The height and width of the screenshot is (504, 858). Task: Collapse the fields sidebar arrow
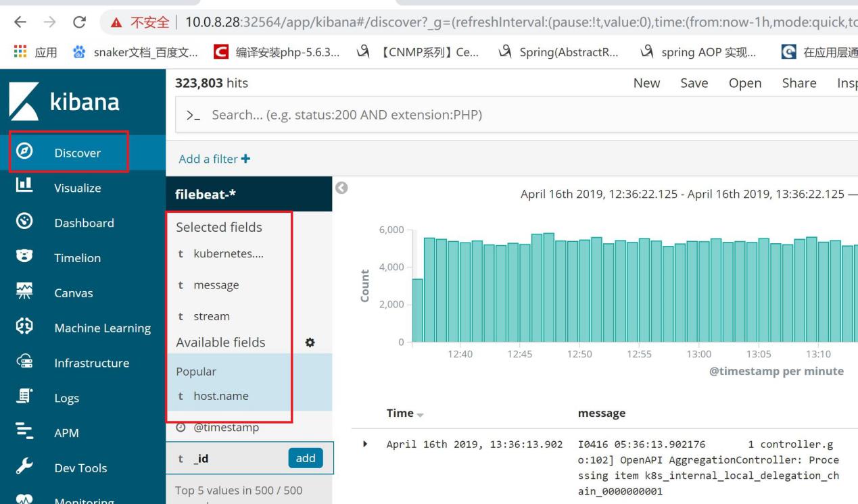coord(341,188)
